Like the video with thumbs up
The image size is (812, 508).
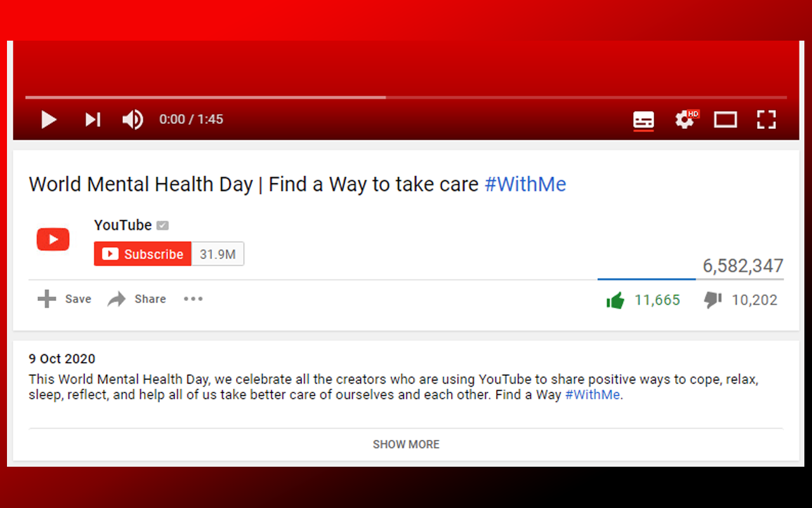pyautogui.click(x=615, y=300)
